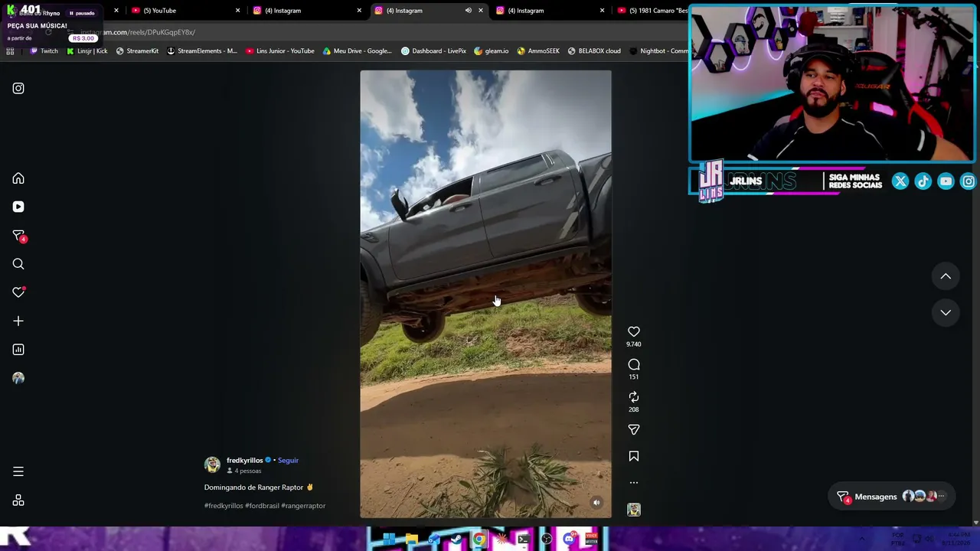Screen dimensions: 980x551
Task: Mute the active Instagram tab's audio
Action: [x=468, y=11]
